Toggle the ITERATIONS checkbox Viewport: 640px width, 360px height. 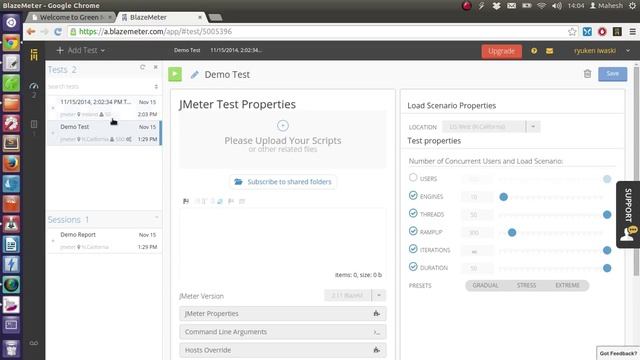(x=413, y=249)
